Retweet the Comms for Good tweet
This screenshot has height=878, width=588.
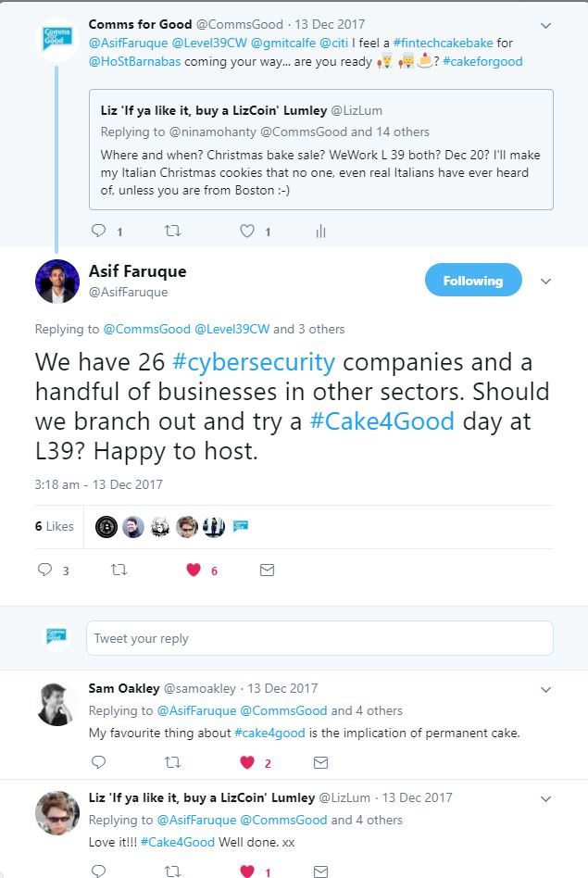click(x=172, y=232)
